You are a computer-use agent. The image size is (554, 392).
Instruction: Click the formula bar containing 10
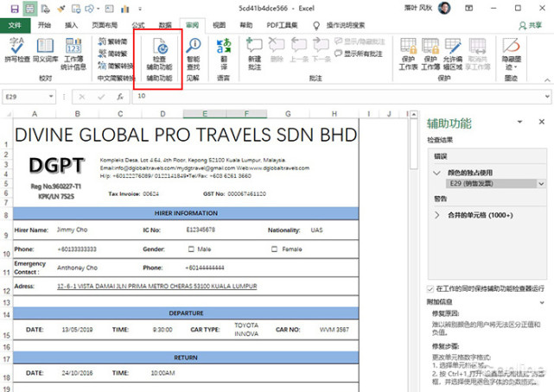(x=337, y=96)
